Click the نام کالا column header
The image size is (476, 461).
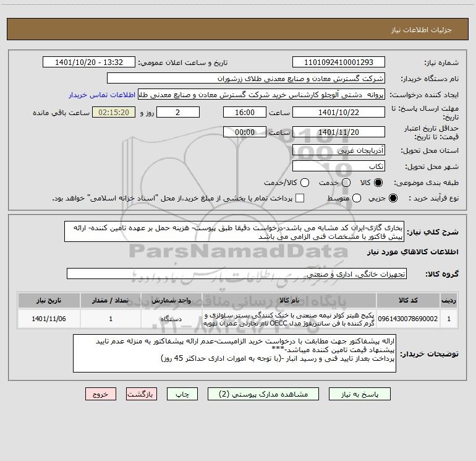289,300
